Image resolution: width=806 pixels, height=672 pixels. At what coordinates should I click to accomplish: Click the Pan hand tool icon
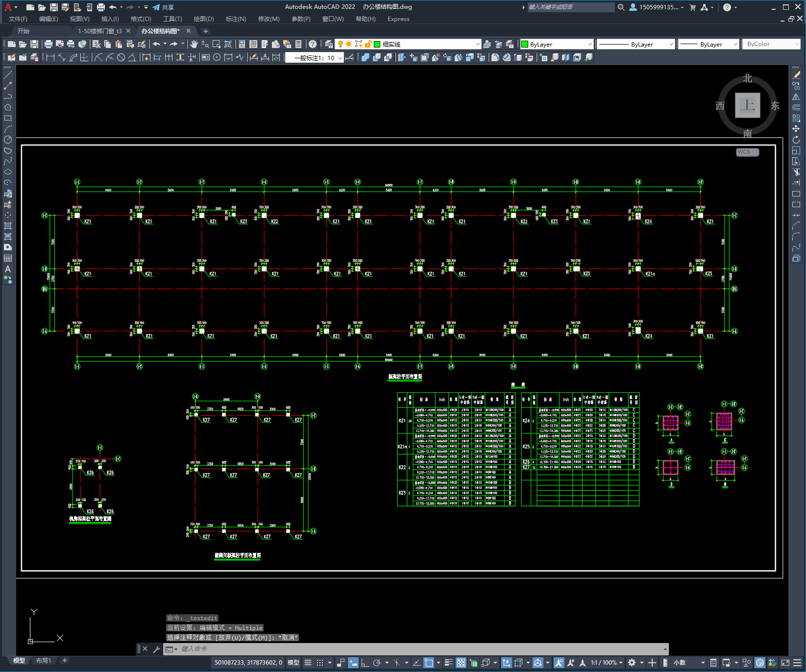click(x=194, y=44)
